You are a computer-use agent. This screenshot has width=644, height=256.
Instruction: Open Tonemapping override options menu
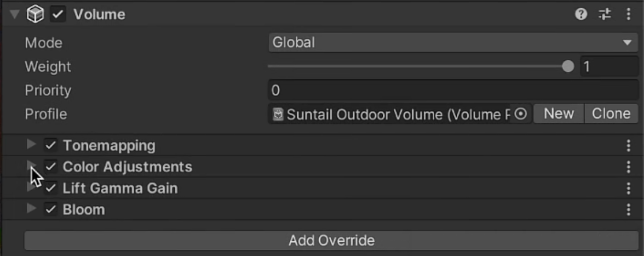tap(628, 146)
